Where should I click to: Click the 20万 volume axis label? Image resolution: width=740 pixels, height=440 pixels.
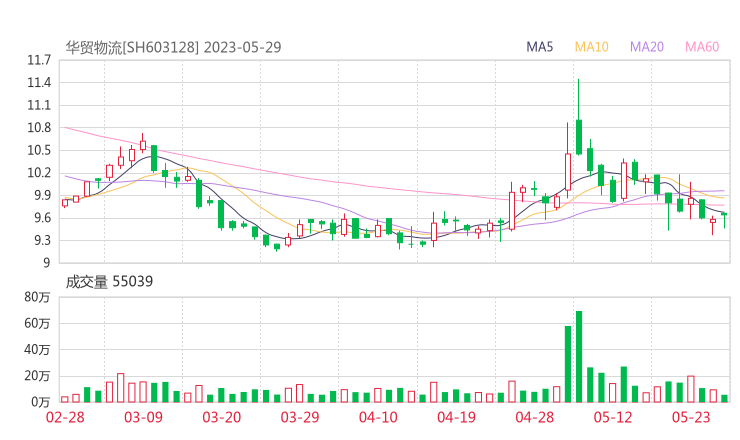(x=37, y=376)
